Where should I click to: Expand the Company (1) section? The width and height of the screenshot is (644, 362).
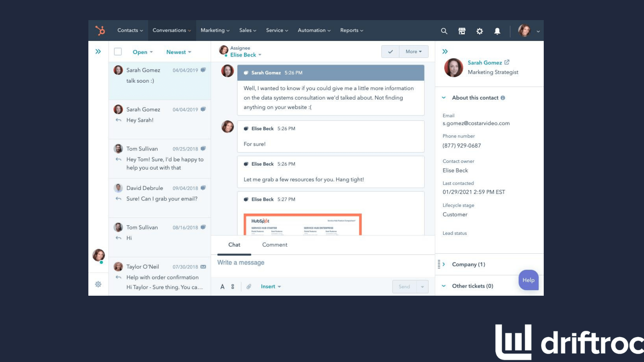(x=468, y=264)
